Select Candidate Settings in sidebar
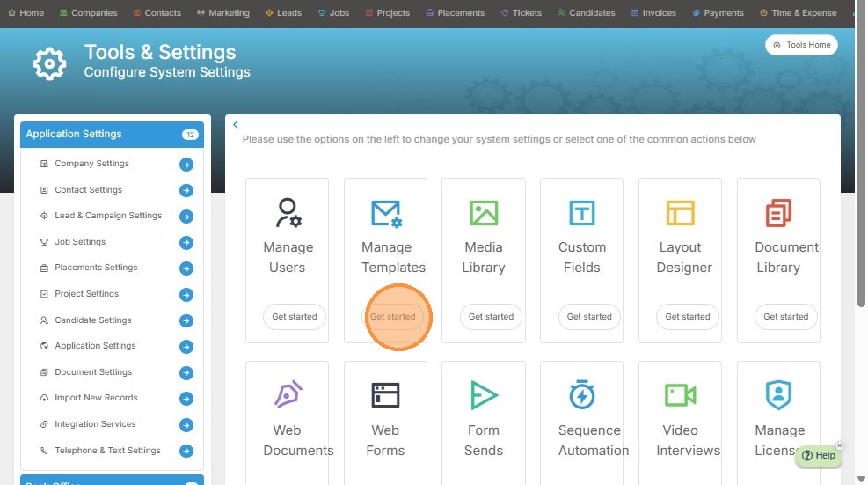 point(93,320)
